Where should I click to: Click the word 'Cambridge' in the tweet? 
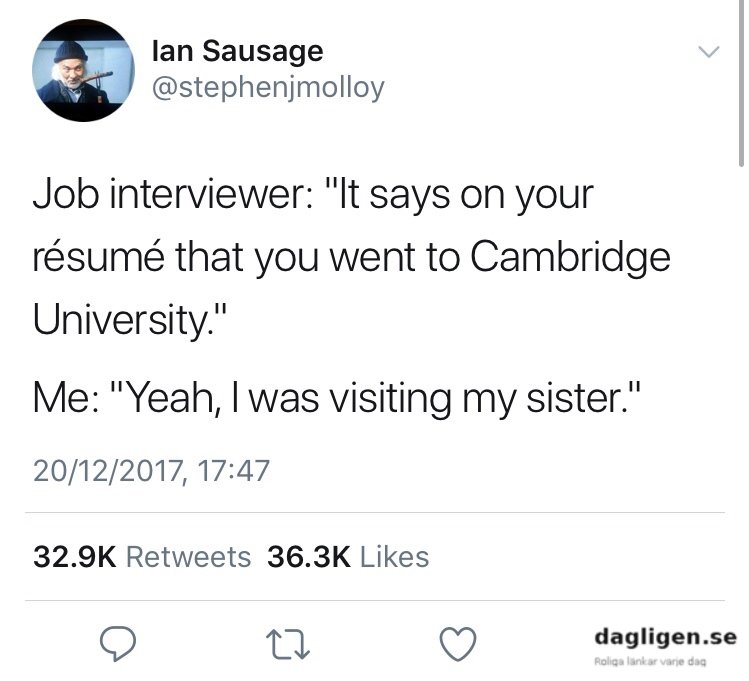[570, 259]
